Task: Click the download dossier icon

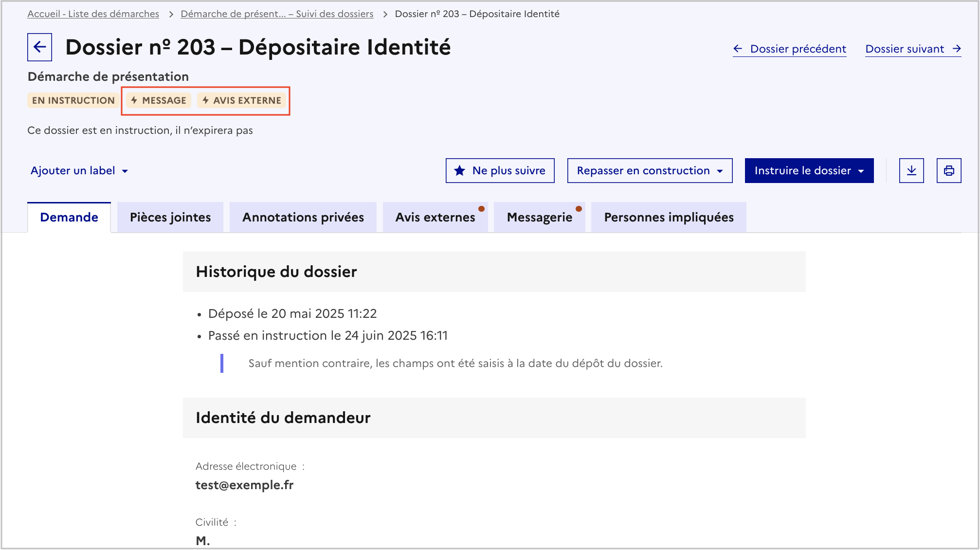Action: tap(911, 171)
